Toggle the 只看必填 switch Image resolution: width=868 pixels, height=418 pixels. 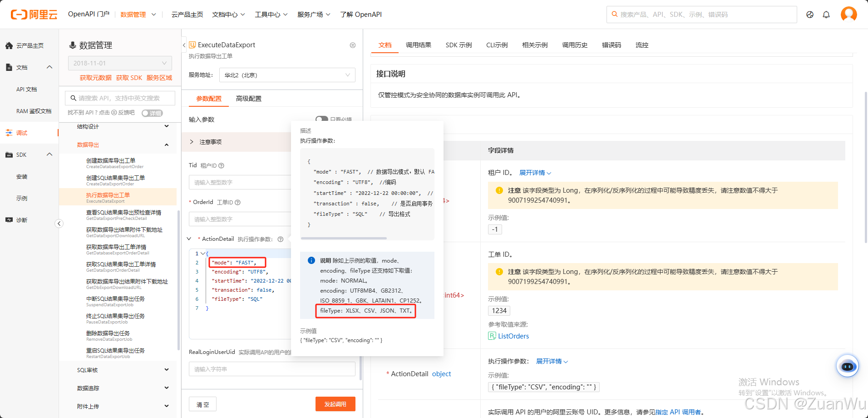click(321, 119)
